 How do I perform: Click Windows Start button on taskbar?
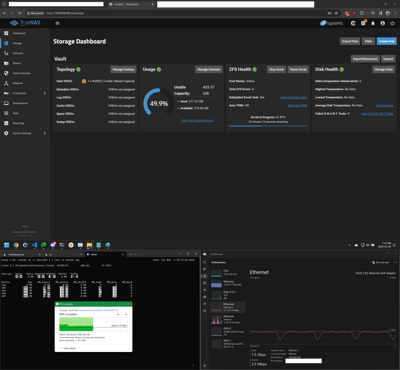[x=6, y=245]
